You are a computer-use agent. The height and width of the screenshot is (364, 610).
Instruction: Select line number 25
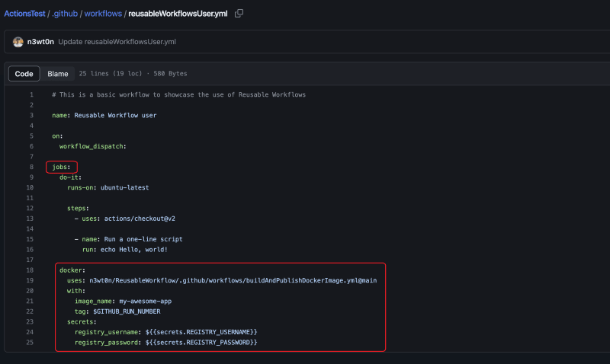(x=30, y=343)
